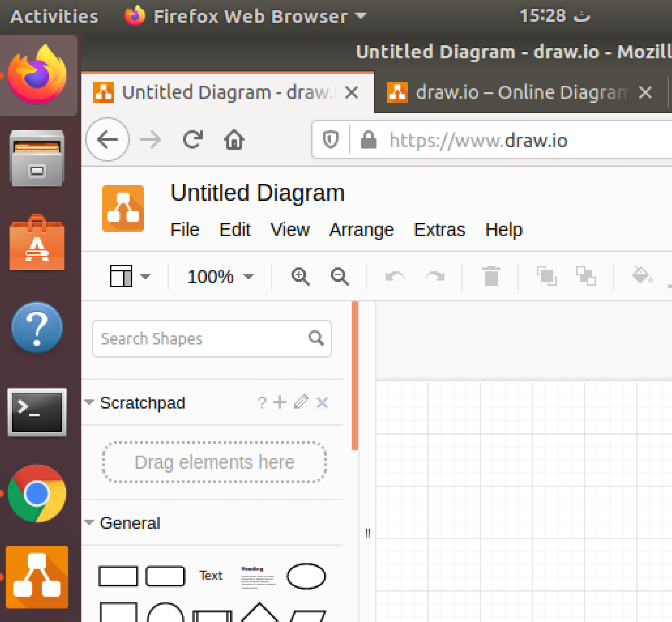672x622 pixels.
Task: Click the To Front toolbar icon
Action: [x=547, y=276]
